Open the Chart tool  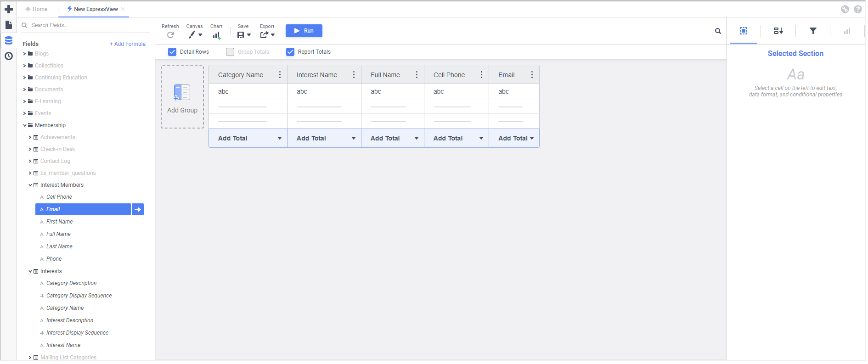click(x=216, y=35)
